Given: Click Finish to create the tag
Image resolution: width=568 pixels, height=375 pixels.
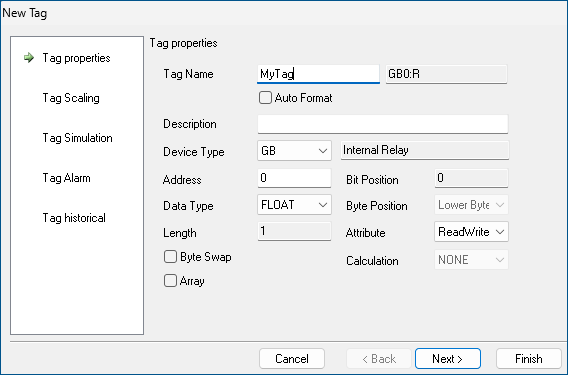Looking at the screenshot, I should (x=529, y=359).
